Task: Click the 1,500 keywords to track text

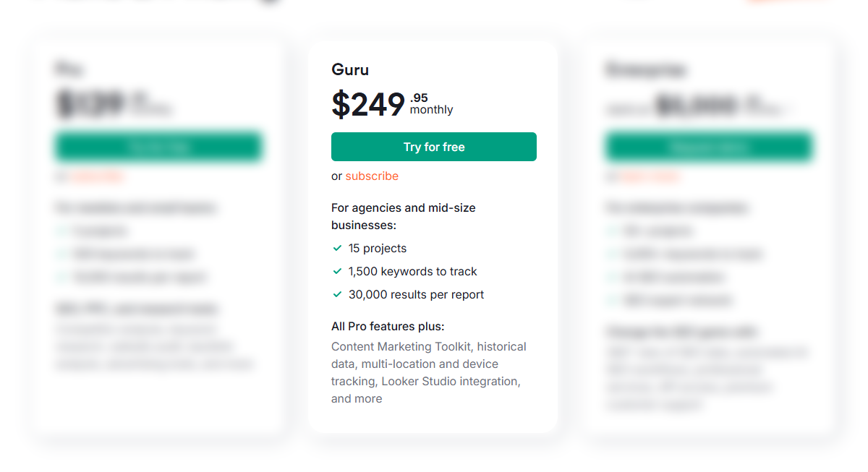Action: click(412, 271)
